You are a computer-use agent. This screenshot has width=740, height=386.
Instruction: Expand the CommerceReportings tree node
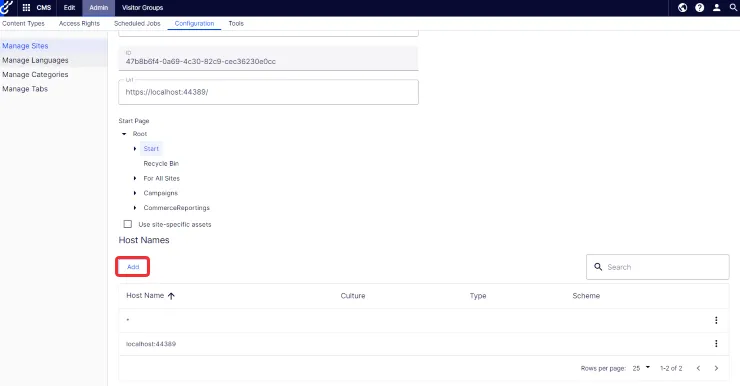tap(135, 208)
